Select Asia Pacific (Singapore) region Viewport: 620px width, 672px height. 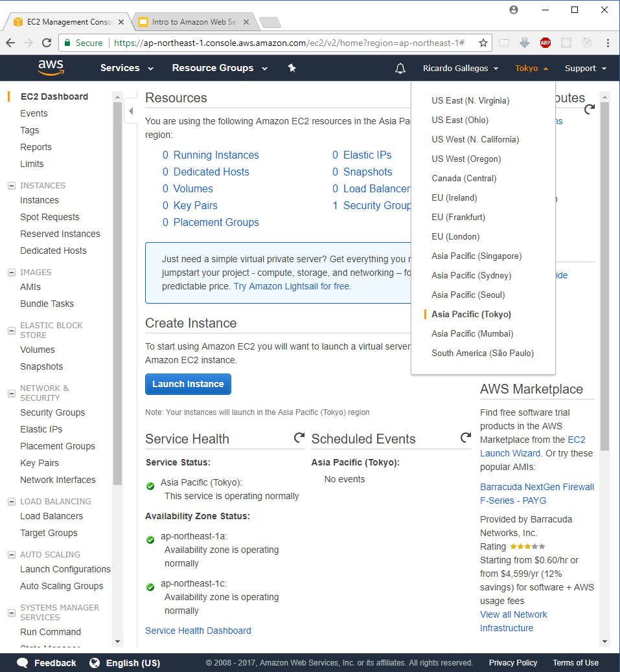click(476, 256)
